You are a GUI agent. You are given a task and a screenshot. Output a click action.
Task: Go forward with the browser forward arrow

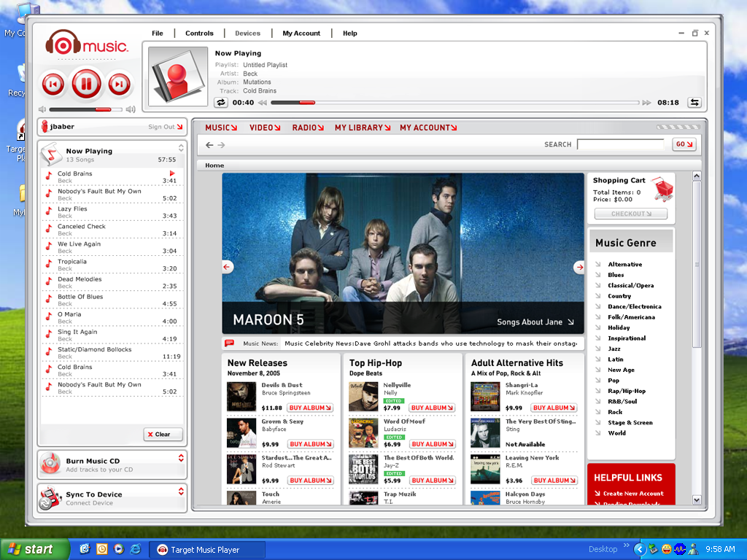pos(221,145)
